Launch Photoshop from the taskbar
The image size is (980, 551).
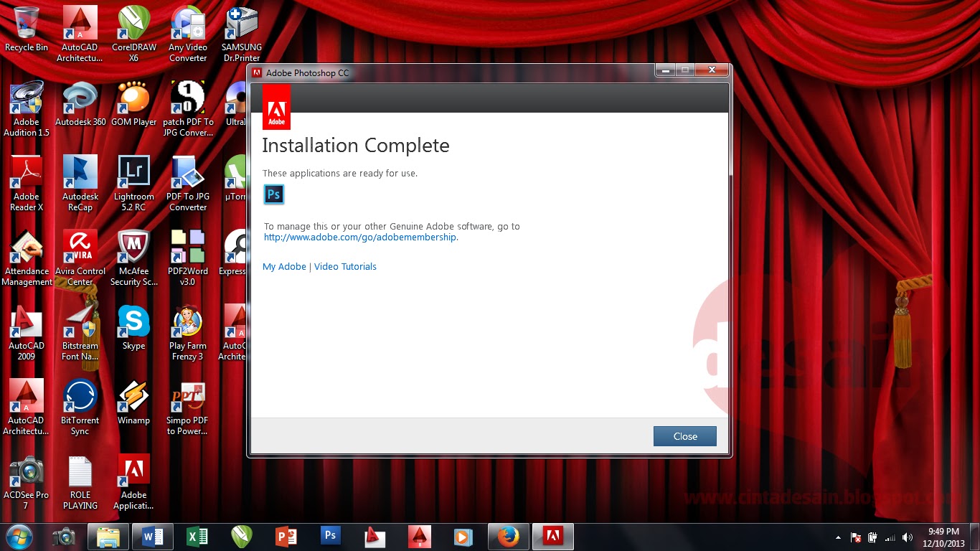pos(331,537)
